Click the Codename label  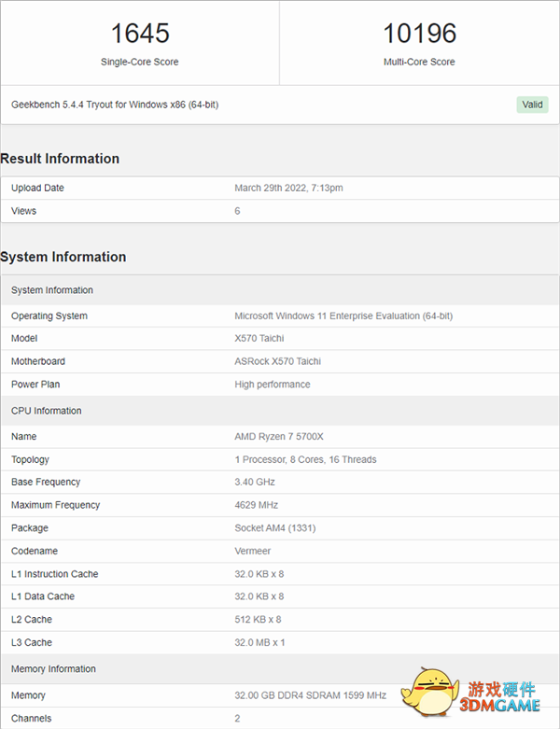coord(35,551)
